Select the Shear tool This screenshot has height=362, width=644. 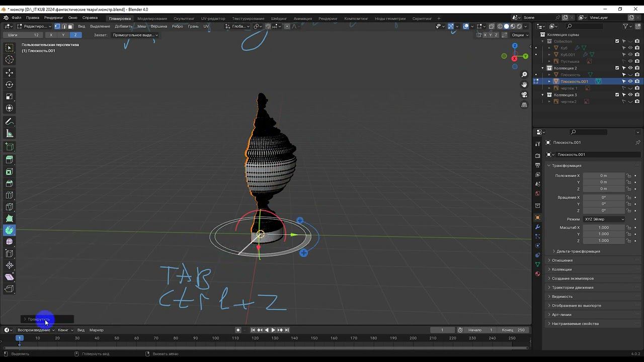coord(10,277)
